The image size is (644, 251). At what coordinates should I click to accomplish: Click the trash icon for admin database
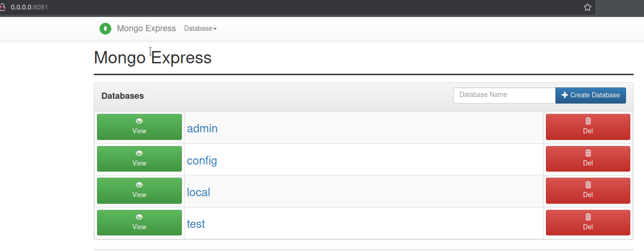(588, 121)
